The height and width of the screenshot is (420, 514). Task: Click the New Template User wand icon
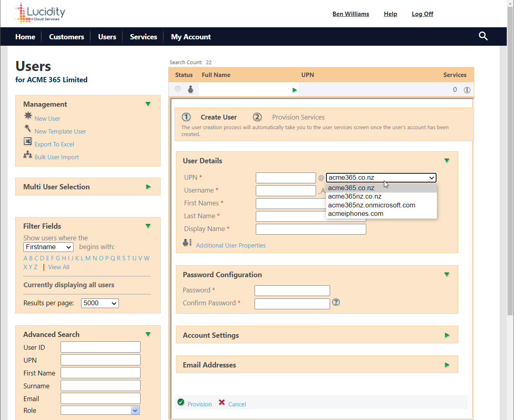coord(28,128)
